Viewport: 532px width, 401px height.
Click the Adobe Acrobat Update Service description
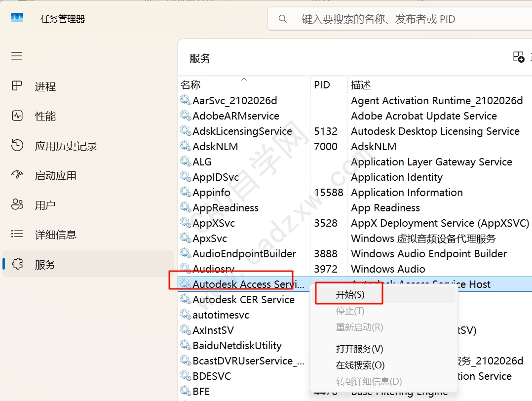coord(424,116)
